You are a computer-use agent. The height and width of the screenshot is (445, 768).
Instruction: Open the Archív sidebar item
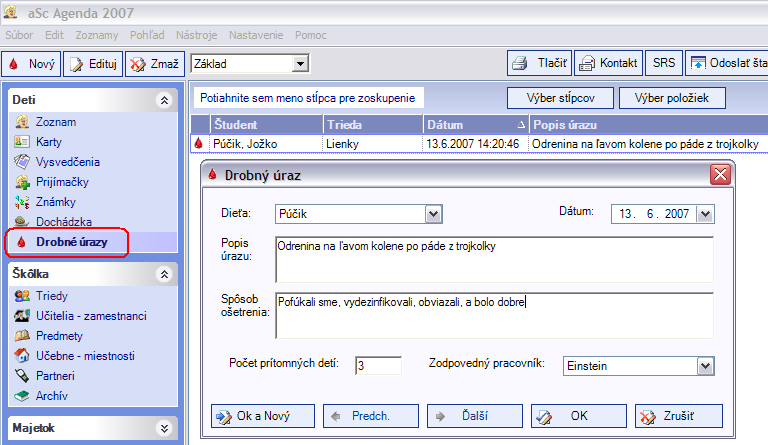(51, 396)
